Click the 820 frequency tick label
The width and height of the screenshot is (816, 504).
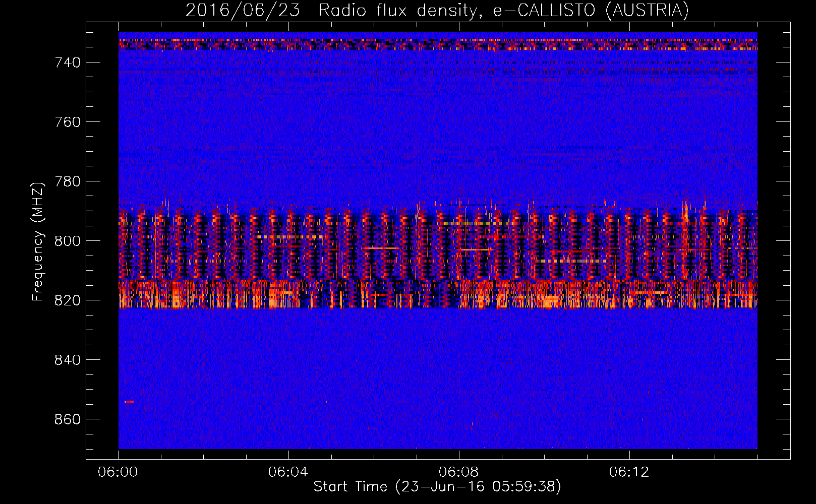68,300
